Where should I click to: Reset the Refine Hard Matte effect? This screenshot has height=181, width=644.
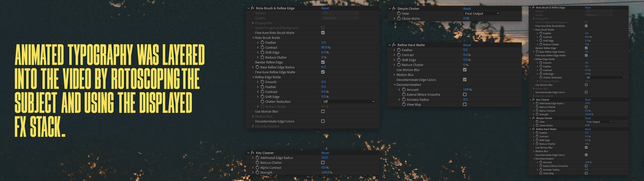(467, 45)
